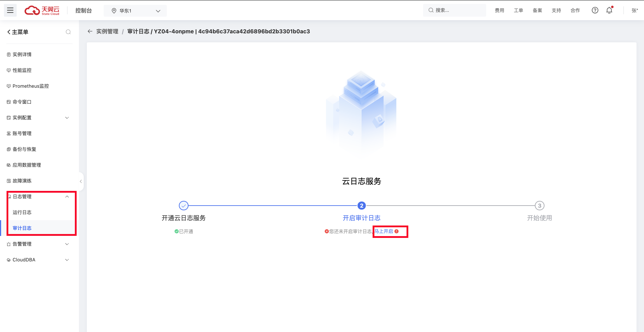Click the 应用数据管理 icon
The image size is (644, 332).
(9, 165)
